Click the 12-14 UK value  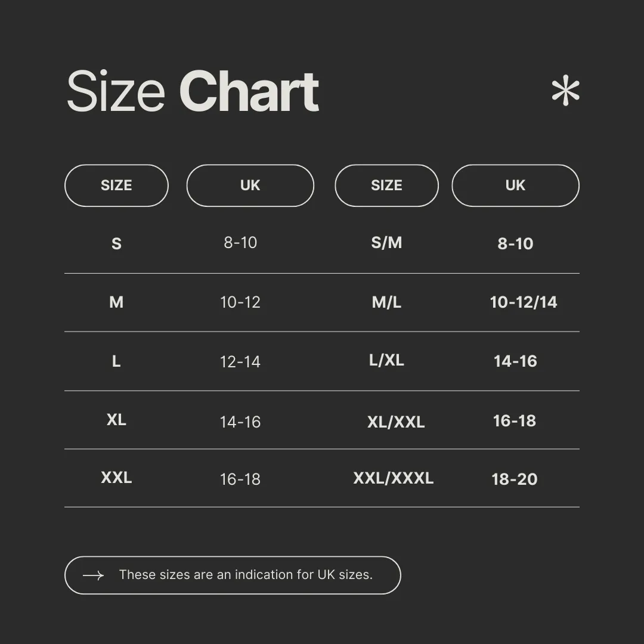(240, 362)
